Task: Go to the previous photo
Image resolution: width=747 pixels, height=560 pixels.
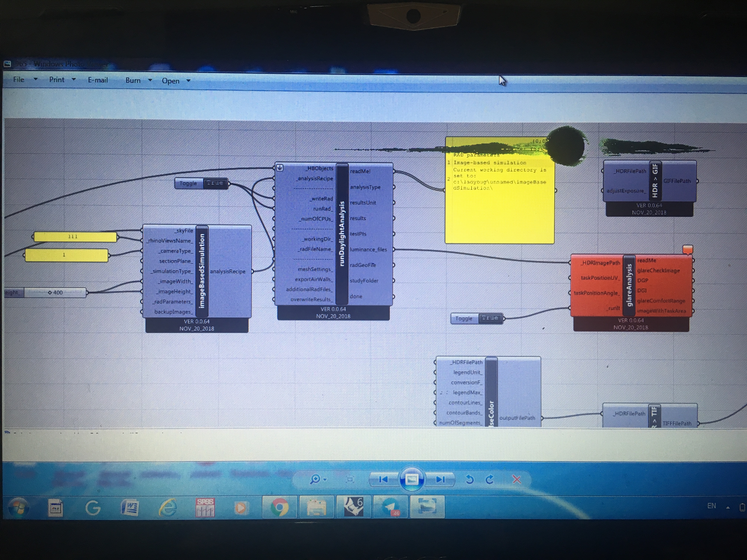Action: [383, 480]
